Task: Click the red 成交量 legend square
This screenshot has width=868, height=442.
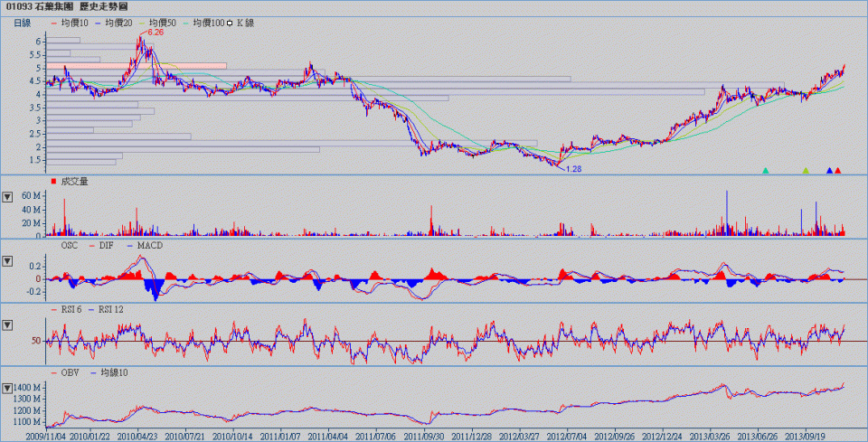Action: click(x=53, y=183)
